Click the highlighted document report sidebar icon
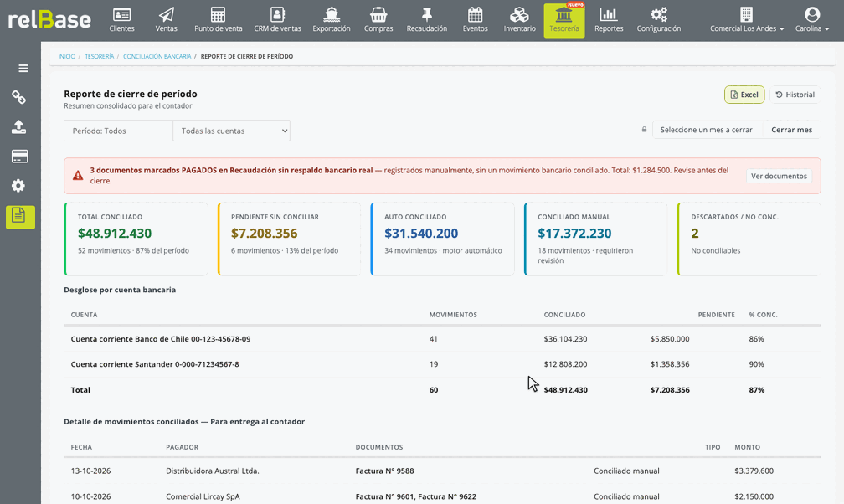Image resolution: width=844 pixels, height=504 pixels. pos(20,217)
